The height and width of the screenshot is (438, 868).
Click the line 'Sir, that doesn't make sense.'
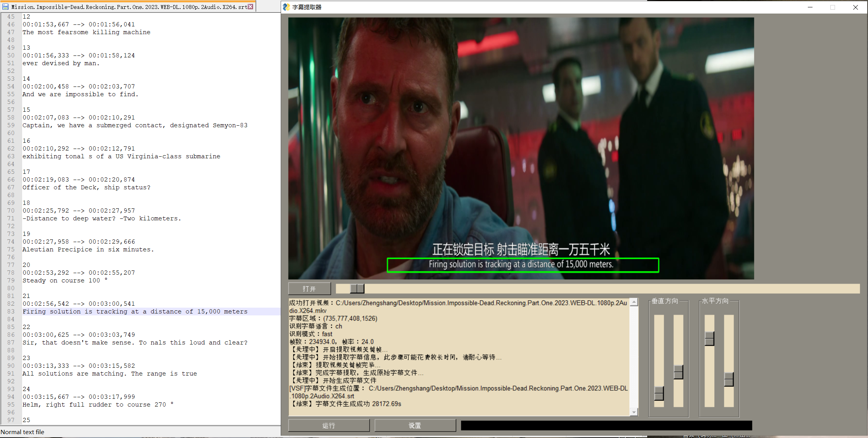pyautogui.click(x=135, y=343)
